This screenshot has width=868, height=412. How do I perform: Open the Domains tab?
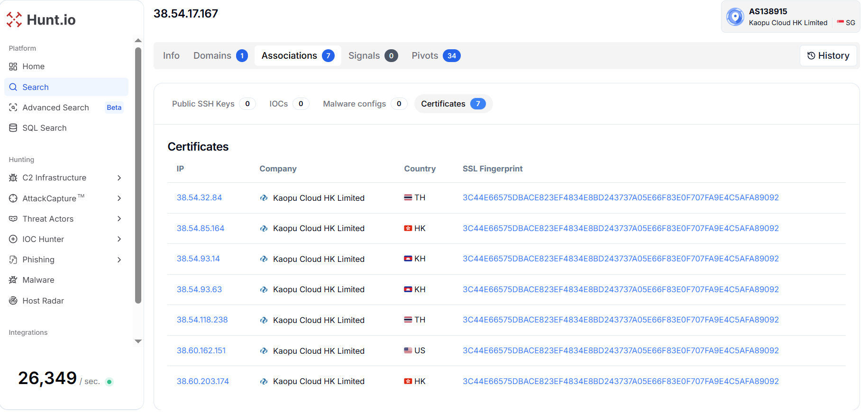[x=220, y=56]
